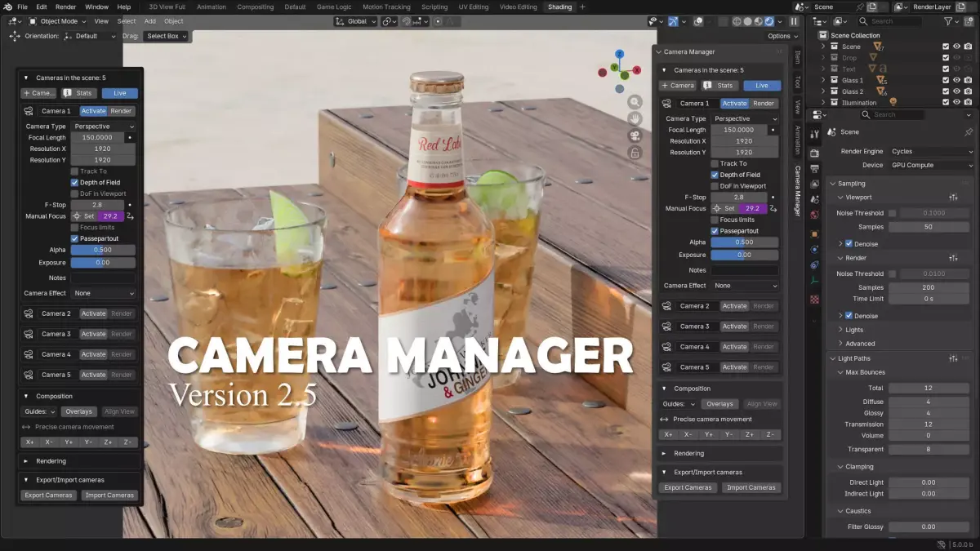Adjust the Alpha slider in sidebar panel
Viewport: 980px width, 551px height.
[744, 242]
